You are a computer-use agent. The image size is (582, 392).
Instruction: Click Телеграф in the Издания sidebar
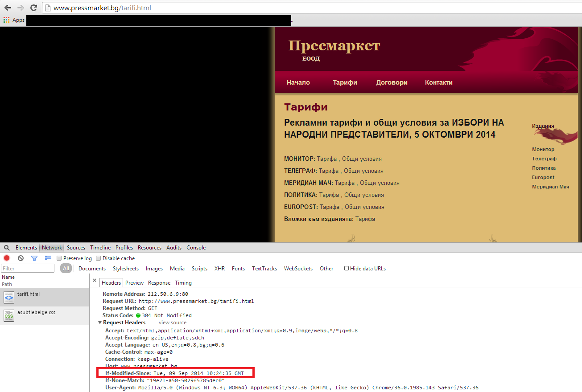click(544, 159)
